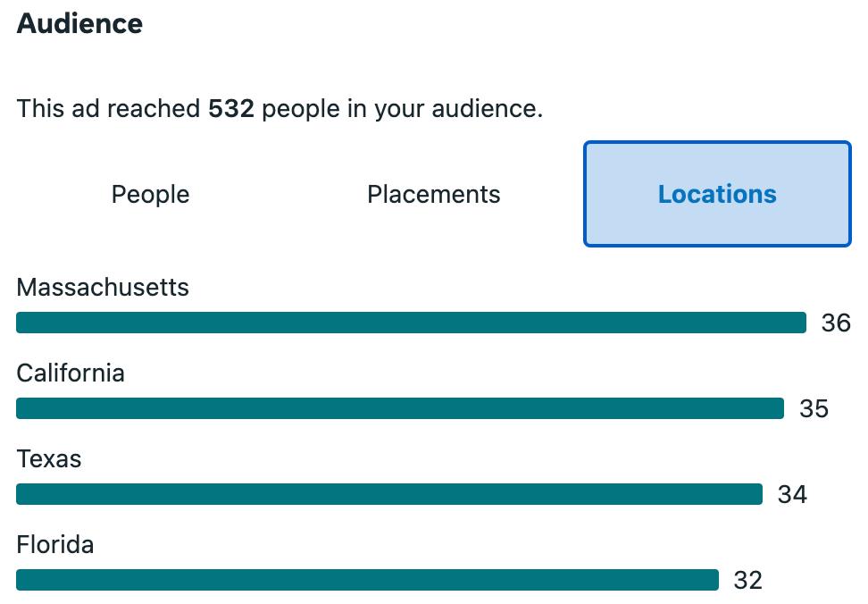Image resolution: width=868 pixels, height=604 pixels.
Task: Click the Massachusetts location label
Action: 103,288
